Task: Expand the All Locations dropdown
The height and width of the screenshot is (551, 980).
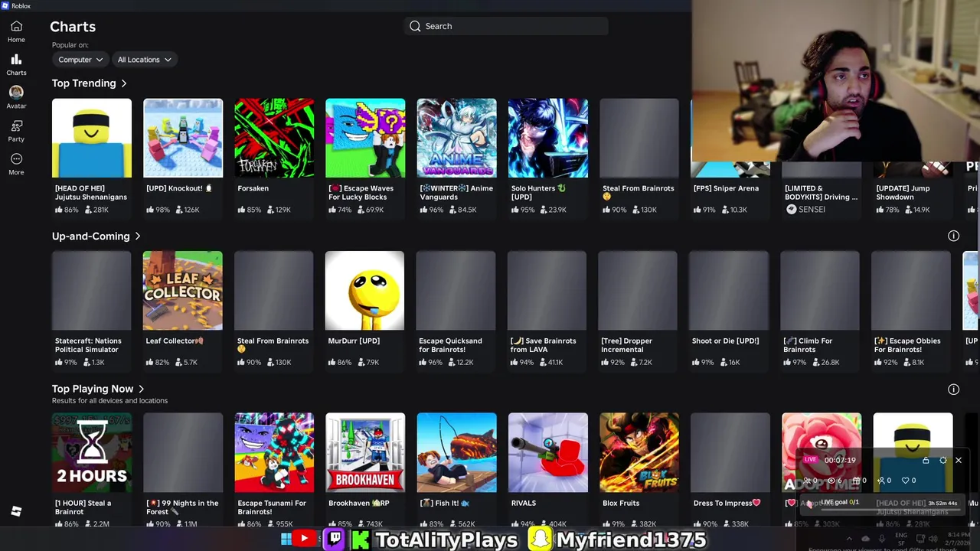Action: tap(144, 60)
